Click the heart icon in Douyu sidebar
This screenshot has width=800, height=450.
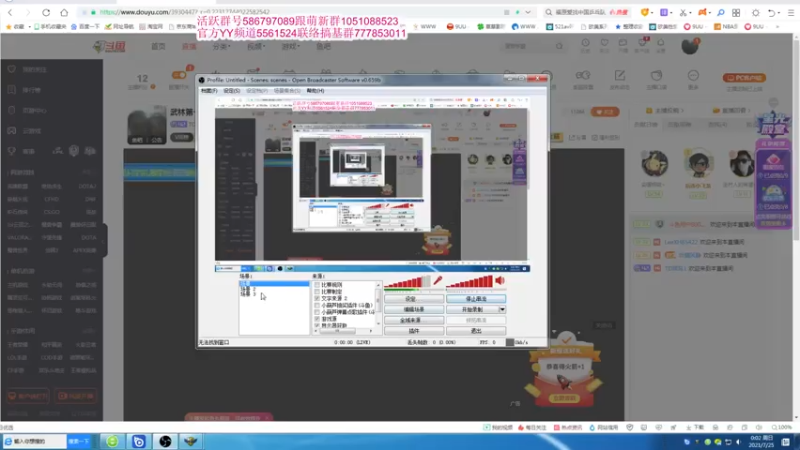coord(12,69)
